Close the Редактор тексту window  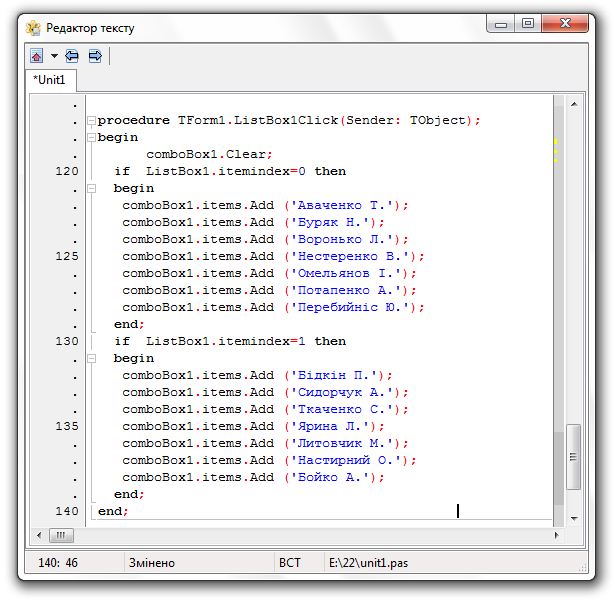565,24
